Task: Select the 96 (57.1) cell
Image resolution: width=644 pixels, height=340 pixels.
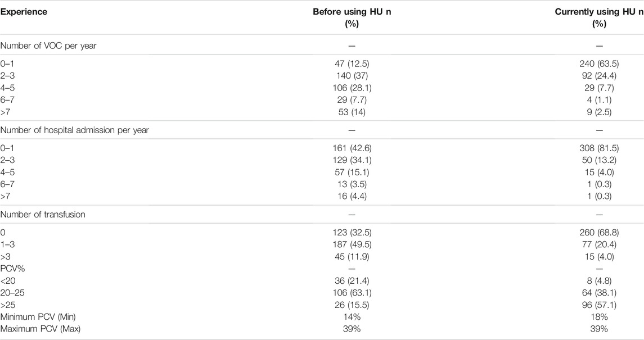Action: 599,305
